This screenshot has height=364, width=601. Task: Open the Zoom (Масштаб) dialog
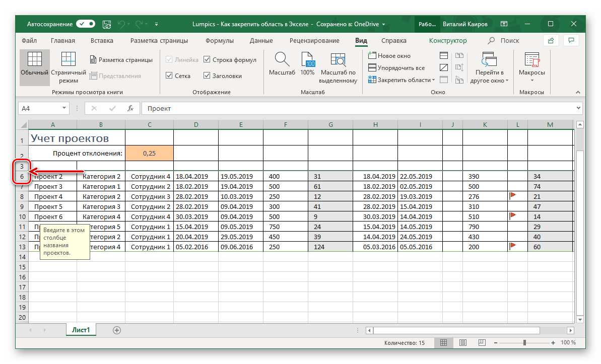(x=282, y=65)
